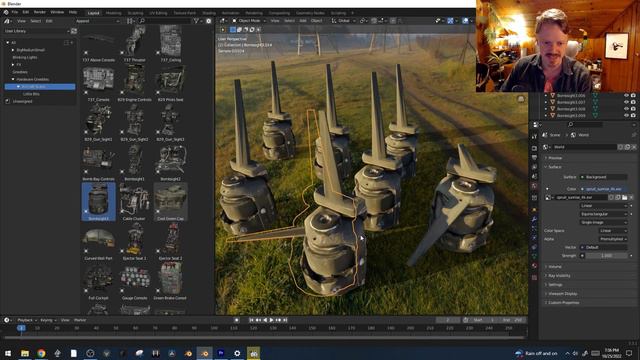This screenshot has width=640, height=360.
Task: Select the Cable Cluster asset thumbnail
Action: click(x=134, y=202)
